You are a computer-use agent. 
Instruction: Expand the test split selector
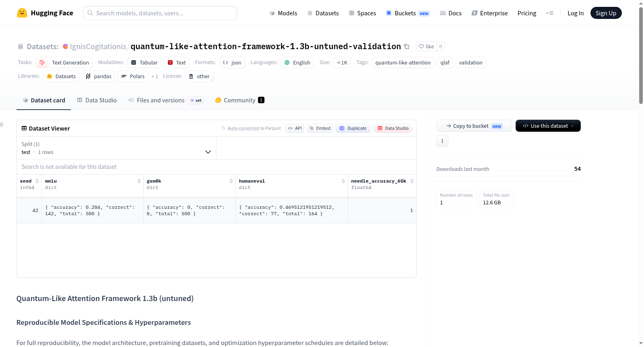(116, 148)
